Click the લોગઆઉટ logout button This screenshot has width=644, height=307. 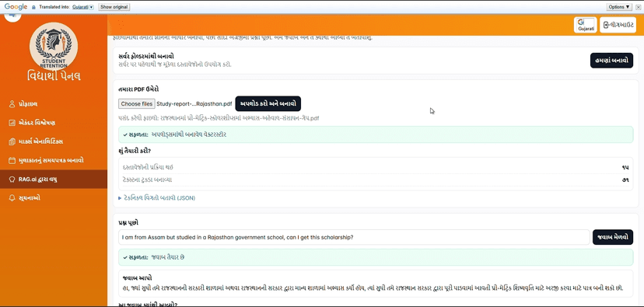[x=618, y=25]
